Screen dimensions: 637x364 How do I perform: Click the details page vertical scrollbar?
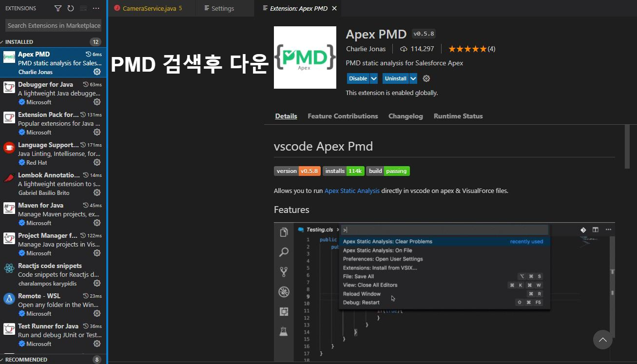627,147
